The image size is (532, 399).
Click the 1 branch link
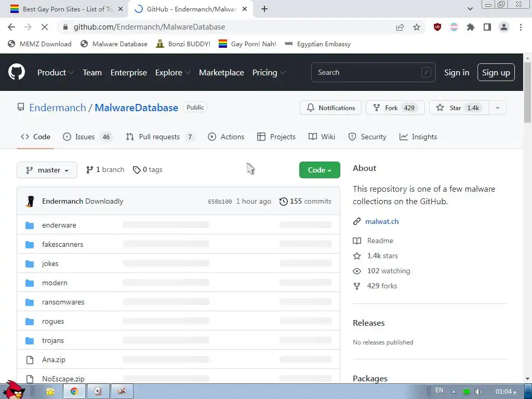point(105,170)
